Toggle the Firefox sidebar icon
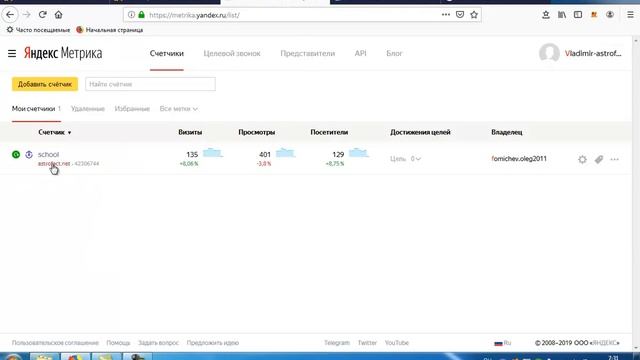Viewport: 640px width, 360px height. [578, 15]
